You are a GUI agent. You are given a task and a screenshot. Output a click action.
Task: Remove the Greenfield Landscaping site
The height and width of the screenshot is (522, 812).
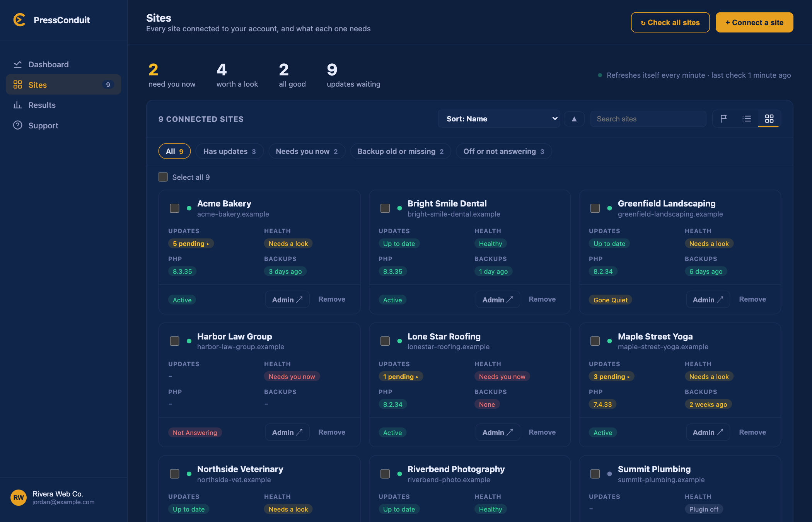(x=752, y=299)
